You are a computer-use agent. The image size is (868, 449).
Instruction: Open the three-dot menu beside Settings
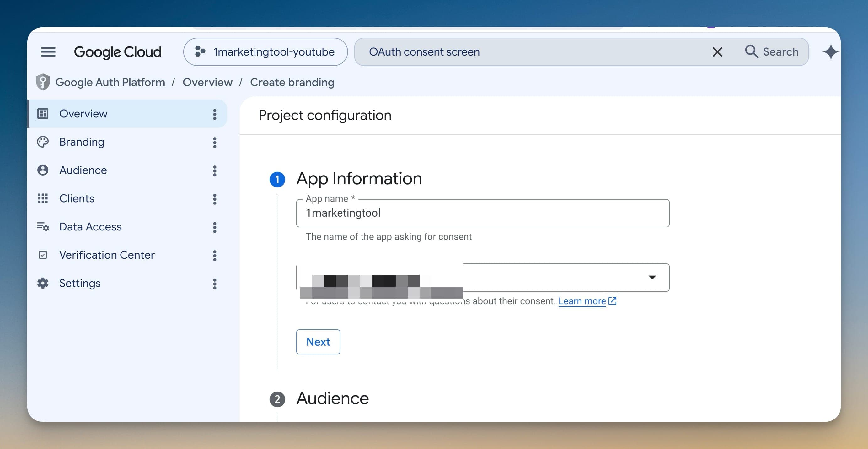point(215,284)
